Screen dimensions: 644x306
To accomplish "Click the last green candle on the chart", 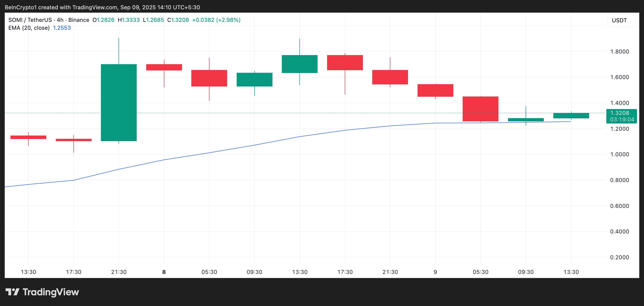I will [x=571, y=116].
